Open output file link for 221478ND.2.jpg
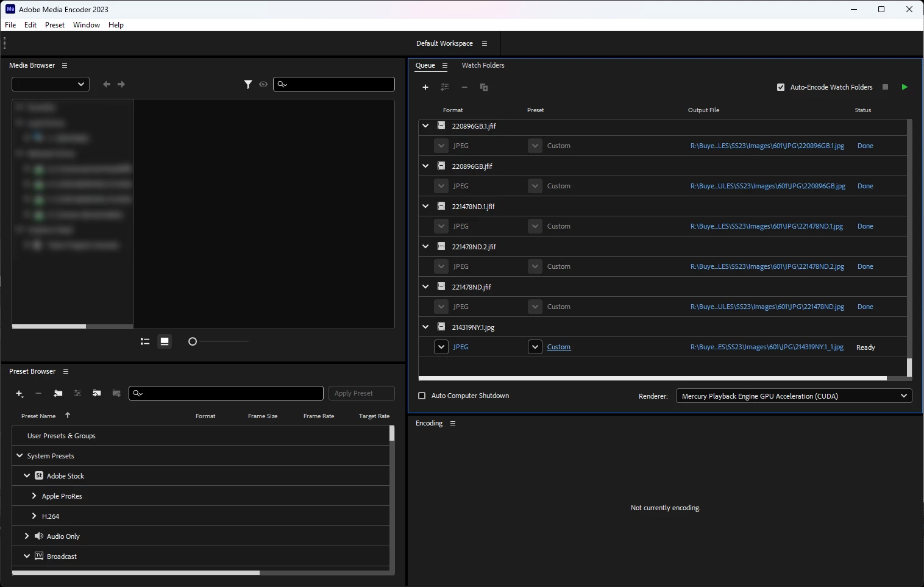The width and height of the screenshot is (924, 587). [767, 266]
